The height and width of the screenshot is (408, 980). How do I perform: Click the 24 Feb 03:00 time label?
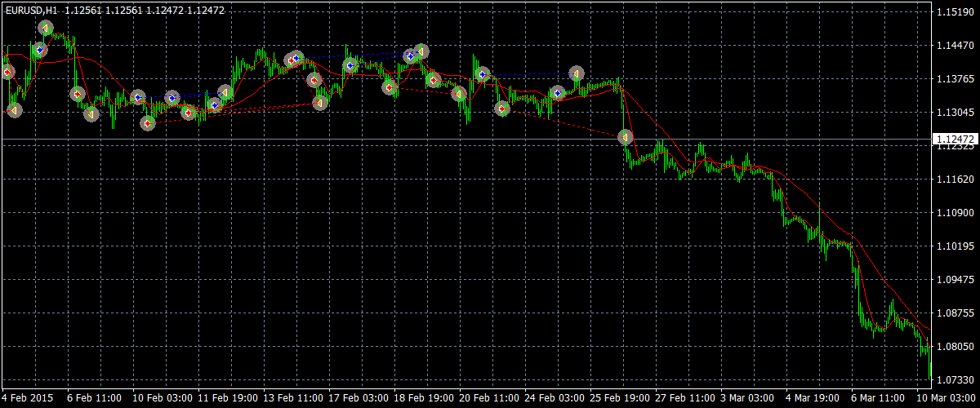click(555, 398)
